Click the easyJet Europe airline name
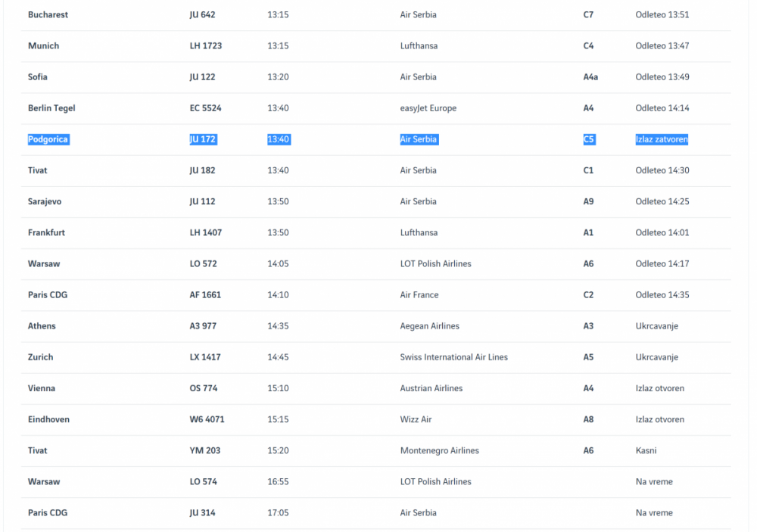757x532 pixels. 428,108
